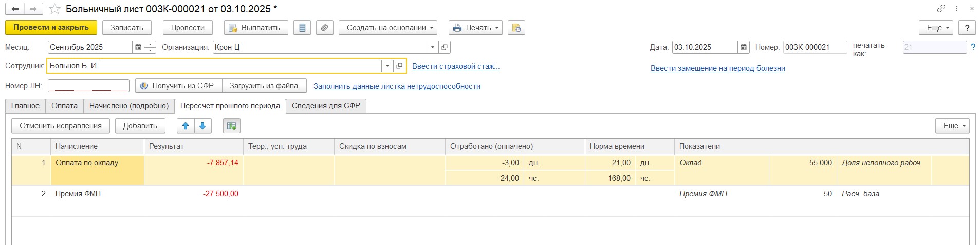
Task: Increase month with stepper up arrow
Action: click(x=150, y=44)
